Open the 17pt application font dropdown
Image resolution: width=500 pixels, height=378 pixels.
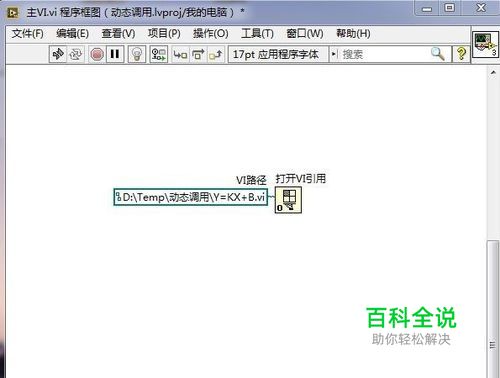click(278, 54)
